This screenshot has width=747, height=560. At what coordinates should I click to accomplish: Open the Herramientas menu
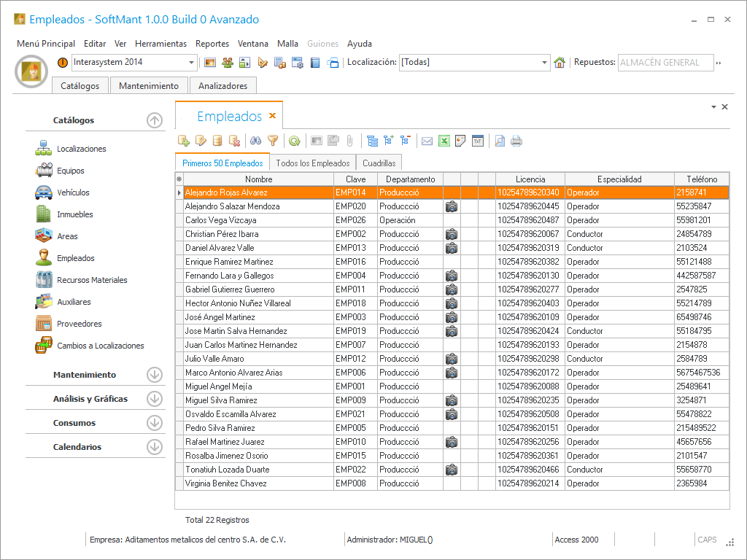click(160, 44)
